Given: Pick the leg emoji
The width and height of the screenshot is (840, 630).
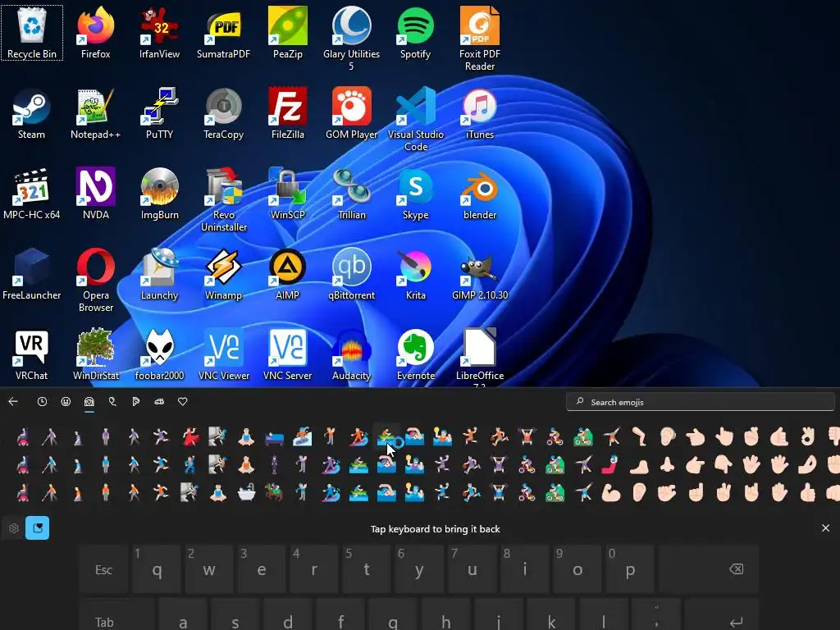Looking at the screenshot, I should click(639, 436).
